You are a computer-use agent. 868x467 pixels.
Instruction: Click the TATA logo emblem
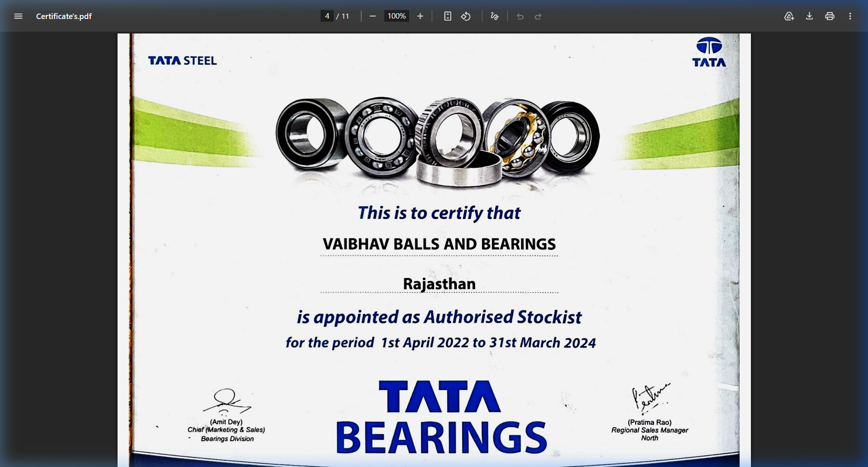coord(709,52)
